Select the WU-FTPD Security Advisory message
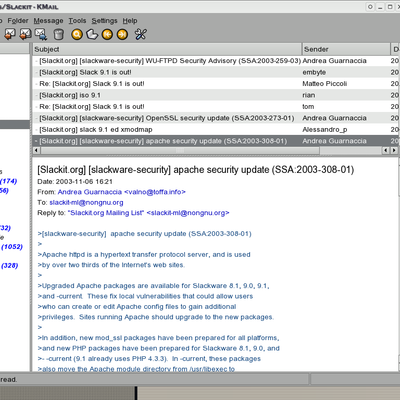The height and width of the screenshot is (400, 400). pyautogui.click(x=216, y=61)
